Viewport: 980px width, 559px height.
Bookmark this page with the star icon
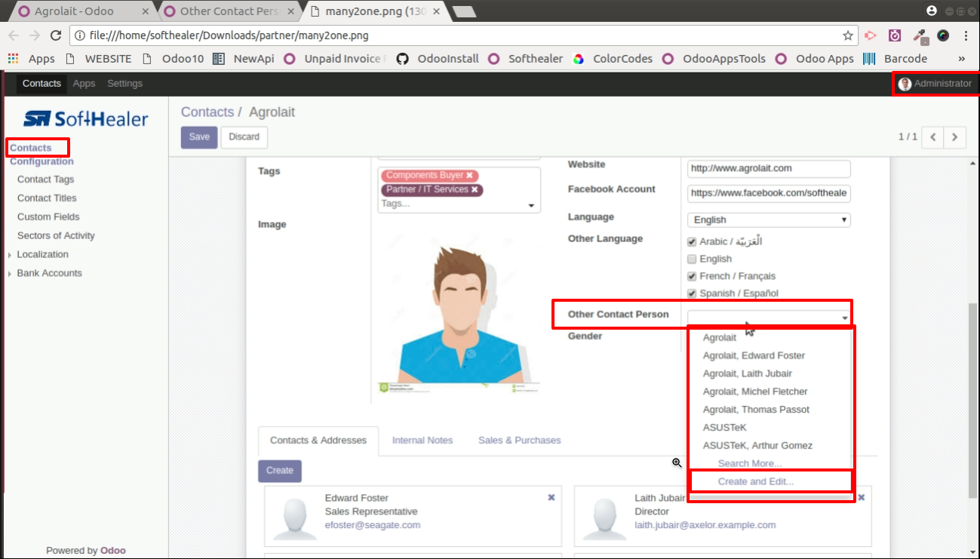point(848,35)
